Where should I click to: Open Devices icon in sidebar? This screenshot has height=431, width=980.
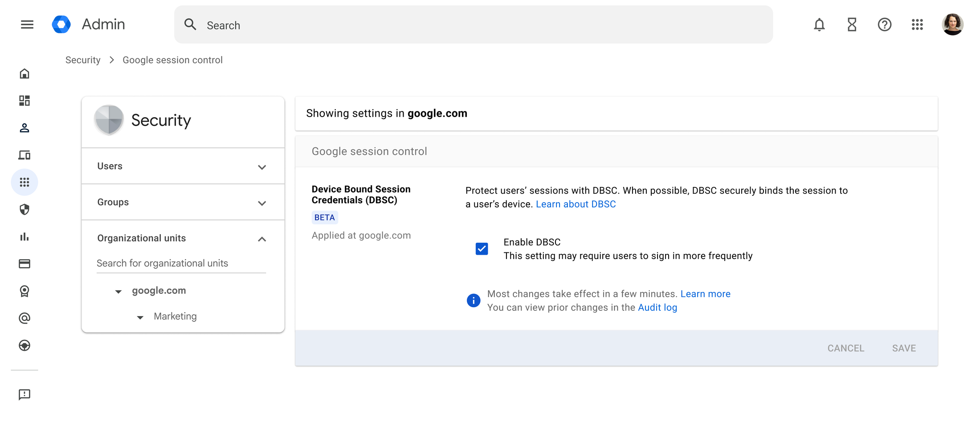click(x=24, y=155)
